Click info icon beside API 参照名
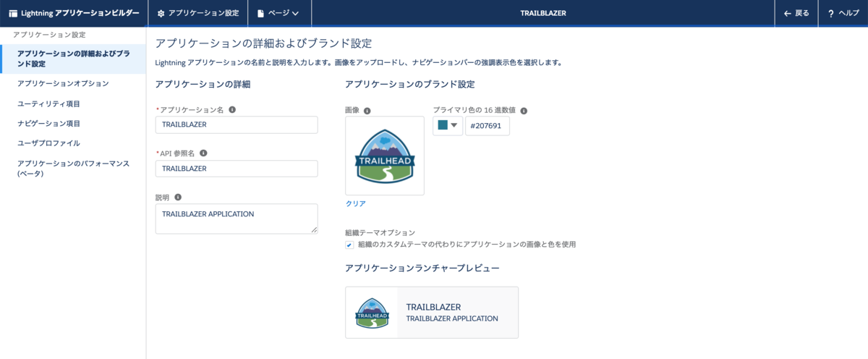 pyautogui.click(x=203, y=153)
